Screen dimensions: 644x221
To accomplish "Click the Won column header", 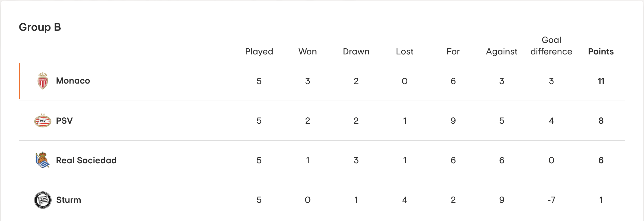I will tap(308, 52).
